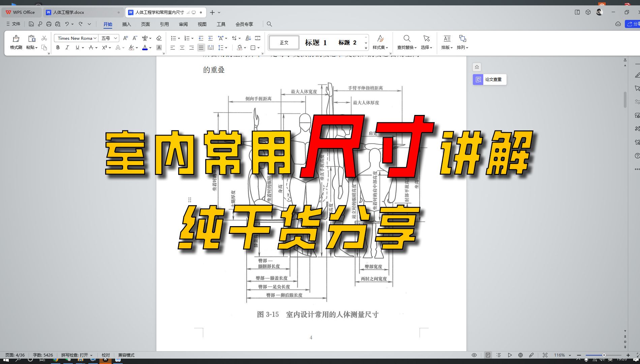640x364 pixels.
Task: Open the Insert (插入) tab
Action: coord(126,24)
